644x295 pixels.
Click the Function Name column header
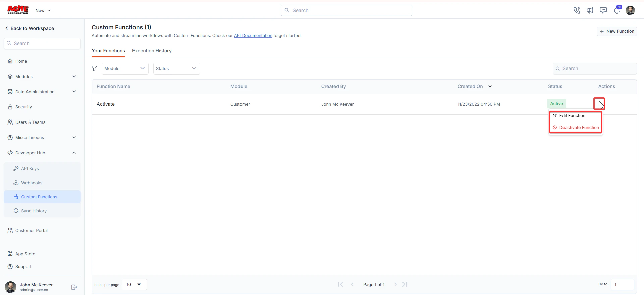point(113,87)
